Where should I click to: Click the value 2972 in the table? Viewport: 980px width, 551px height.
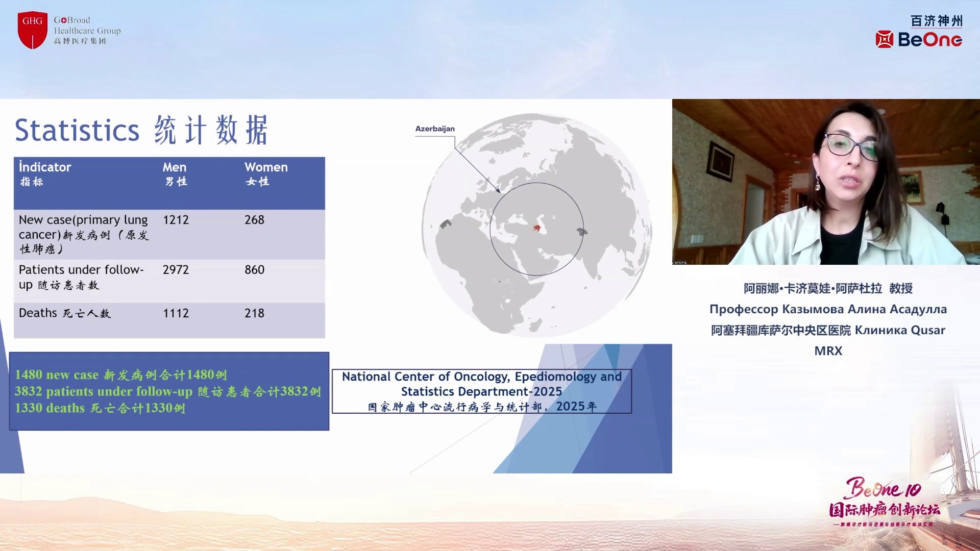[176, 269]
